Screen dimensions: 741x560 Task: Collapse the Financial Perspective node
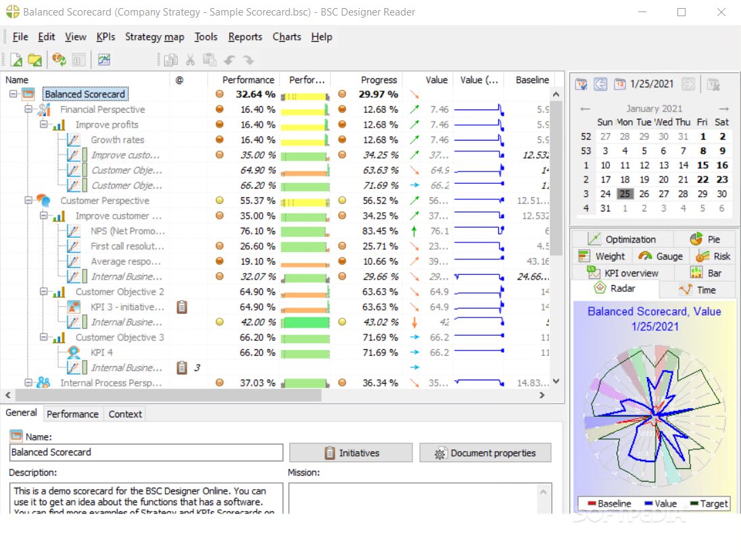coord(28,109)
